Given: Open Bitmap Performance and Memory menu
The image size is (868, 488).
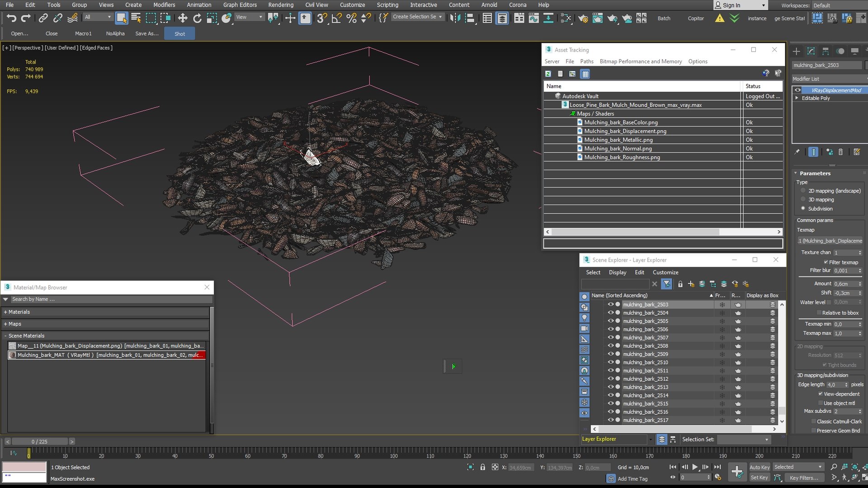Looking at the screenshot, I should coord(641,61).
